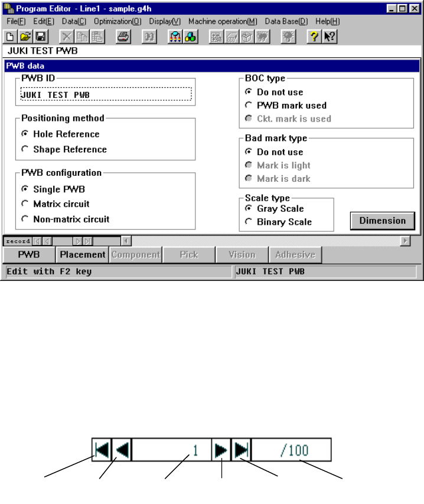This screenshot has height=504, width=424.
Task: Click the grayed grid pattern toolbar icon
Action: pyautogui.click(x=216, y=37)
